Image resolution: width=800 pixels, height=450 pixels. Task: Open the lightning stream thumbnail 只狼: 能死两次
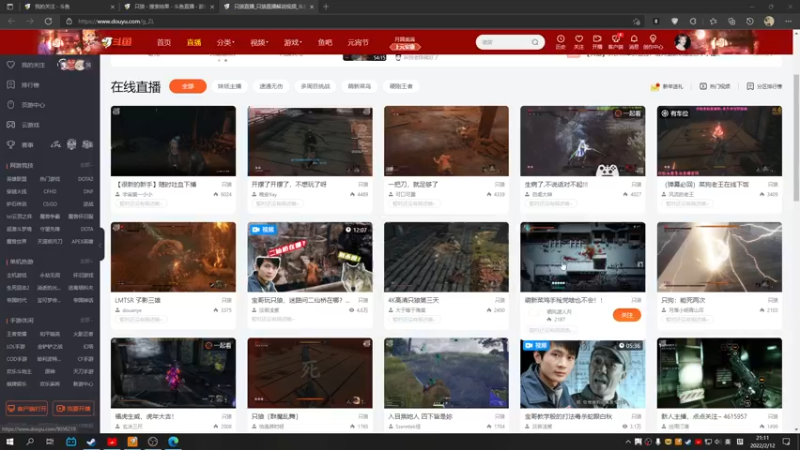719,257
